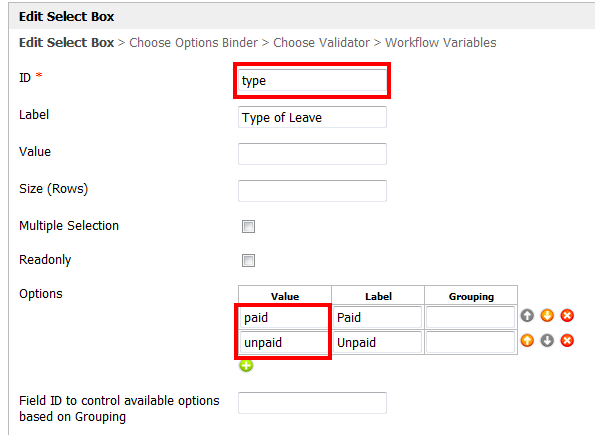
Task: Move the unpaid option down
Action: 547,340
